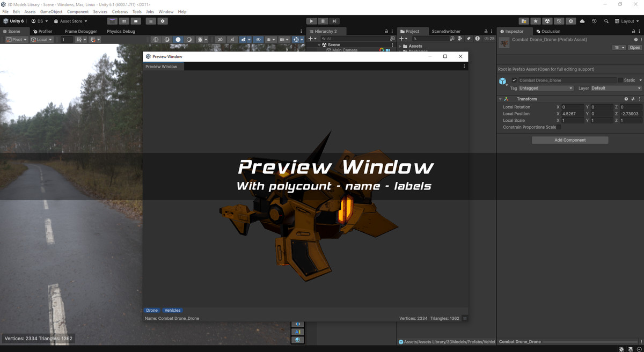Open the Tag dropdown set to Untagged
Viewport: 644px width, 352px height.
(546, 88)
